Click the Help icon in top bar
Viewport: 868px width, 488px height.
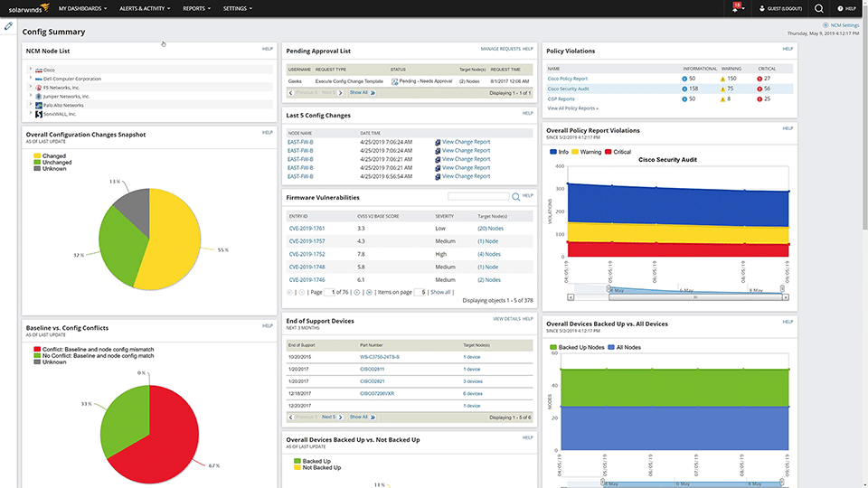(x=847, y=8)
